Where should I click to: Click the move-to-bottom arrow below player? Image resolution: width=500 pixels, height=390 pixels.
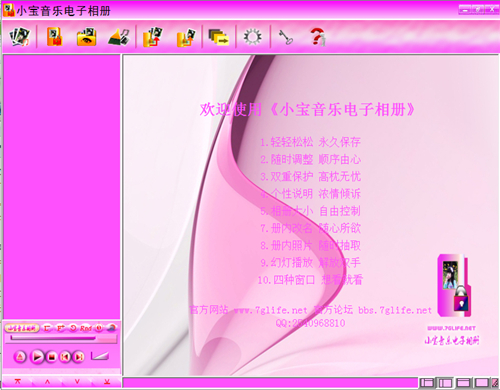(x=107, y=382)
